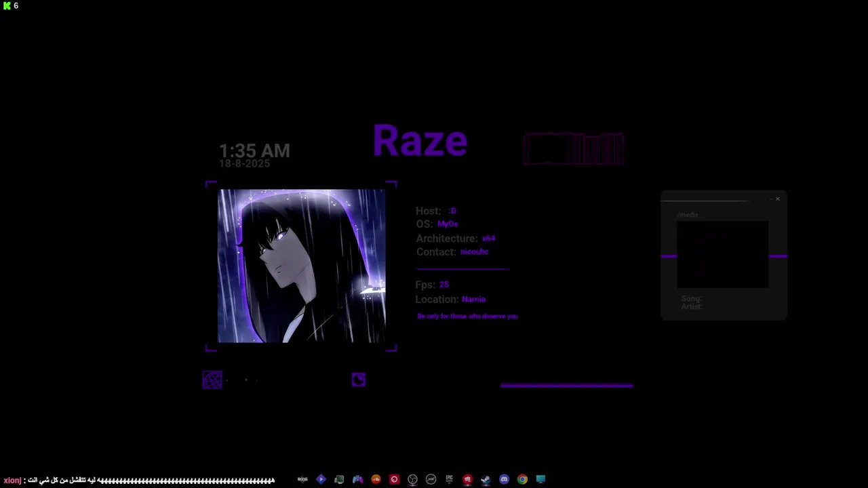
Task: Open the green computer icon in taskbar
Action: [339, 479]
